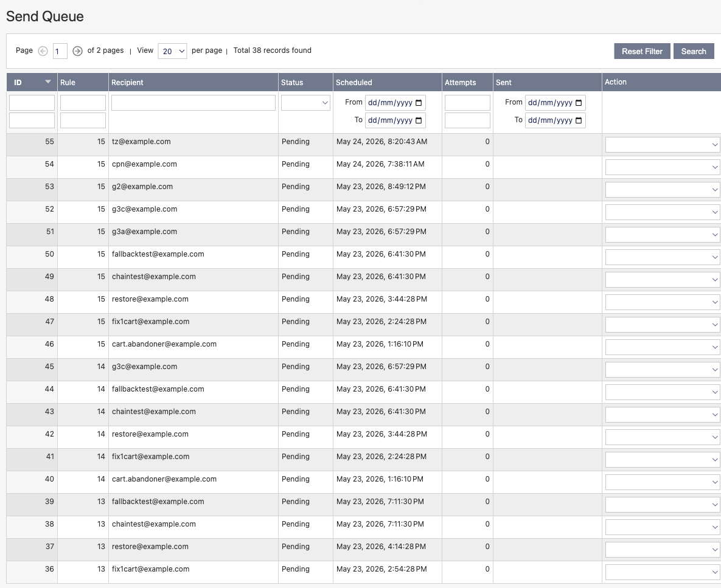Click restore@example.com in row ID 48
721x588 pixels.
point(150,299)
